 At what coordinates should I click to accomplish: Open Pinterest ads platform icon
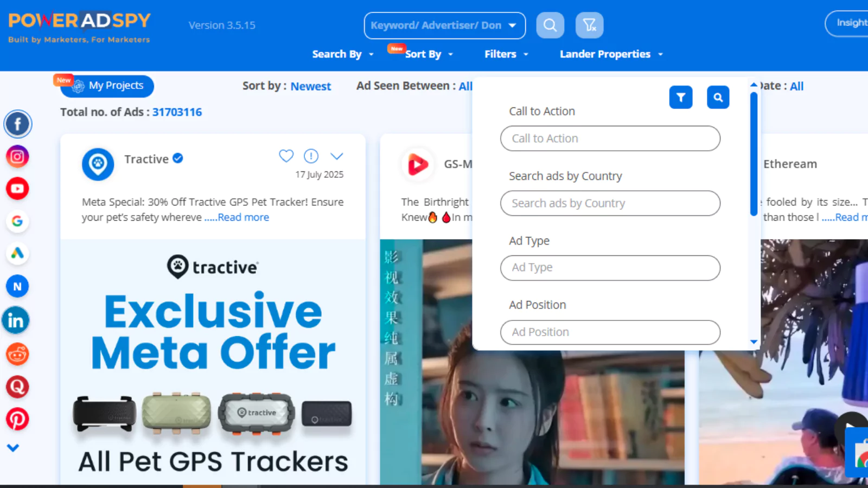(17, 419)
